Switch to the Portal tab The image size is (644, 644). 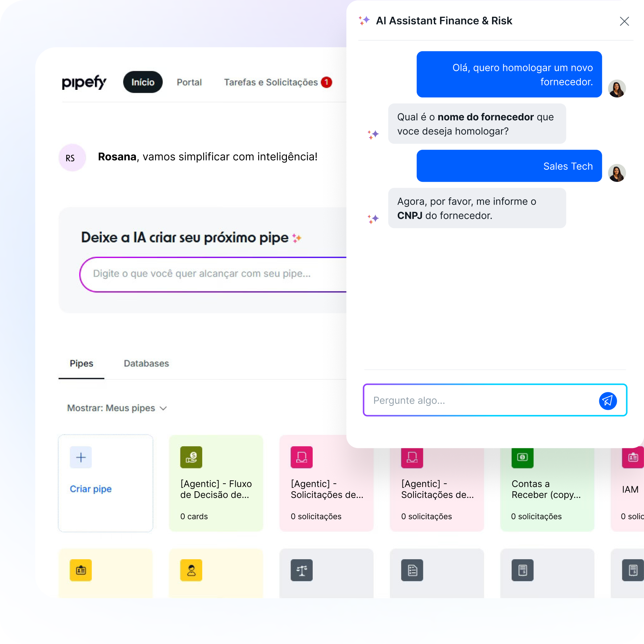click(x=189, y=82)
